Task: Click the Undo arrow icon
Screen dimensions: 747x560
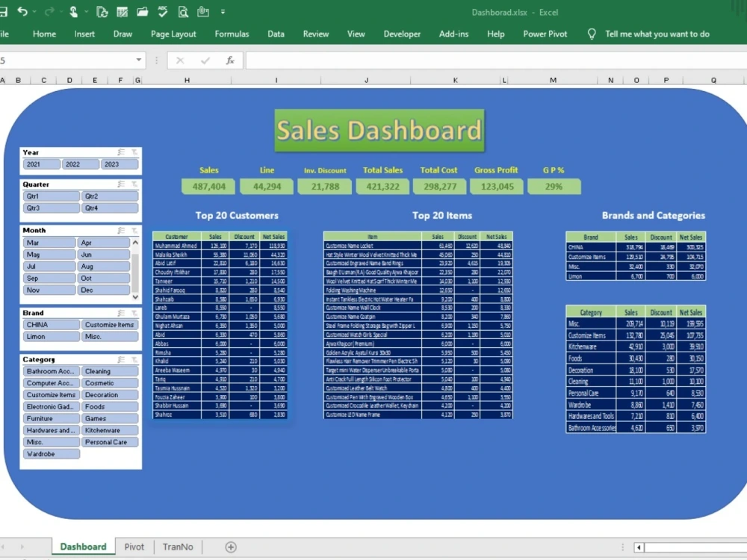Action: [x=22, y=11]
